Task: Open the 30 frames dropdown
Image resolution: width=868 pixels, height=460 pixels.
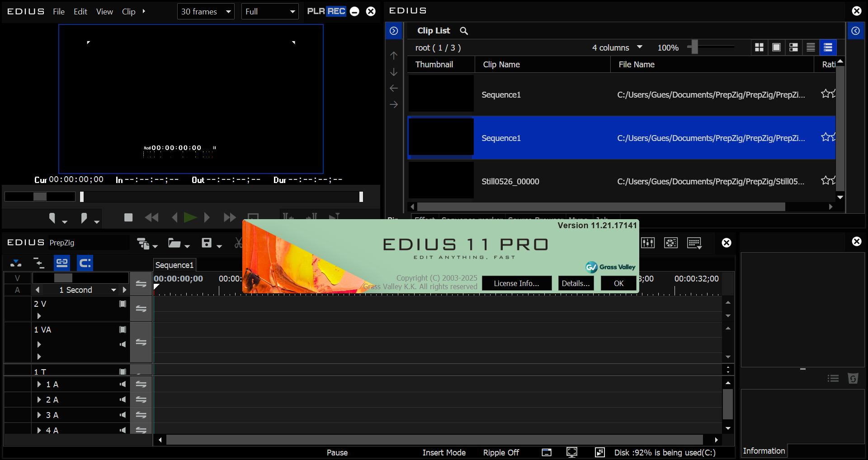Action: 206,11
